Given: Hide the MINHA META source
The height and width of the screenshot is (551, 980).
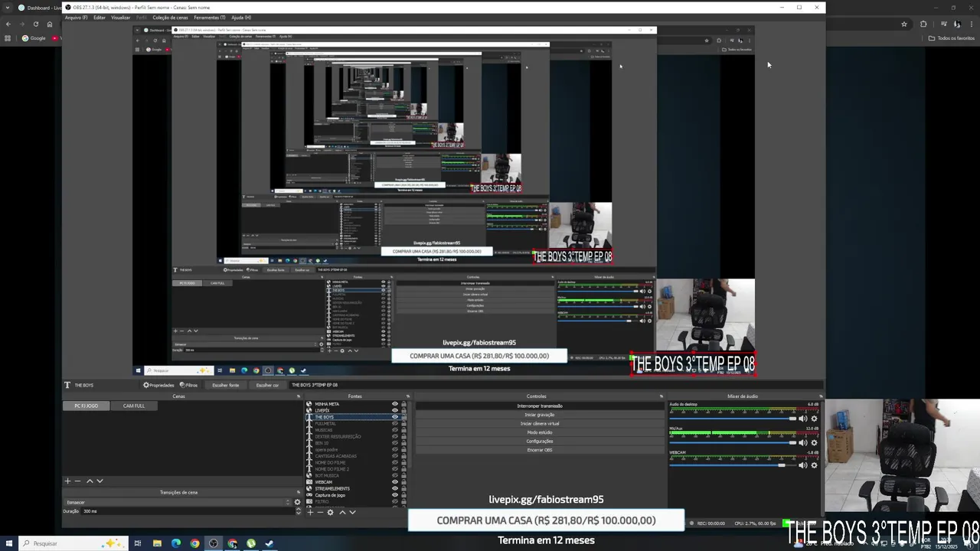Looking at the screenshot, I should click(x=395, y=404).
